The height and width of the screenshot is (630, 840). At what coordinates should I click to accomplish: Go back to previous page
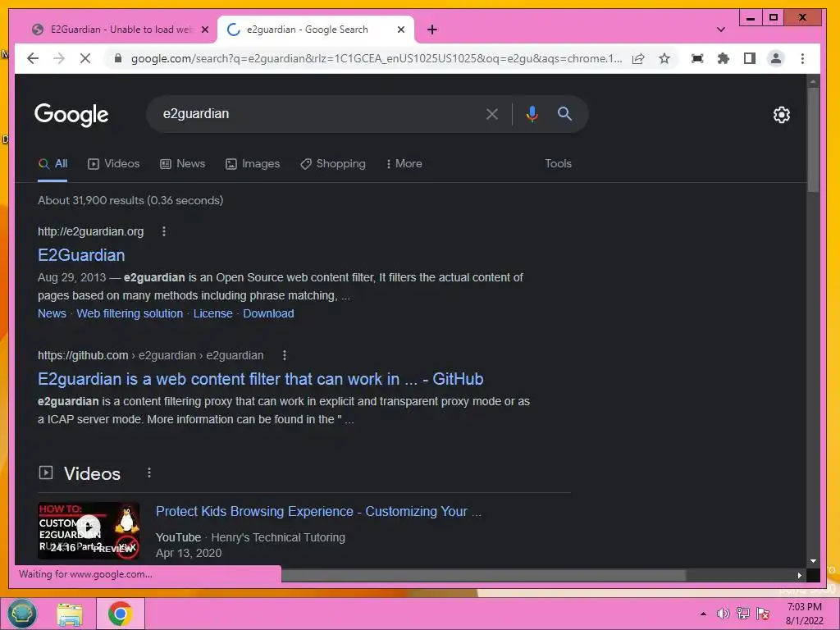pos(33,58)
